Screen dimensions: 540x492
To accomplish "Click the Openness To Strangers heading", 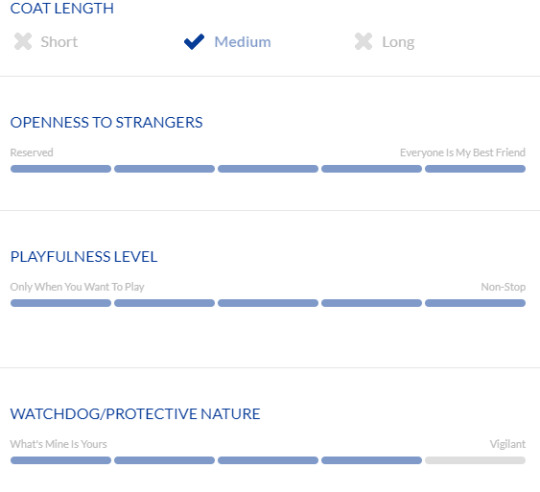I will [x=106, y=122].
